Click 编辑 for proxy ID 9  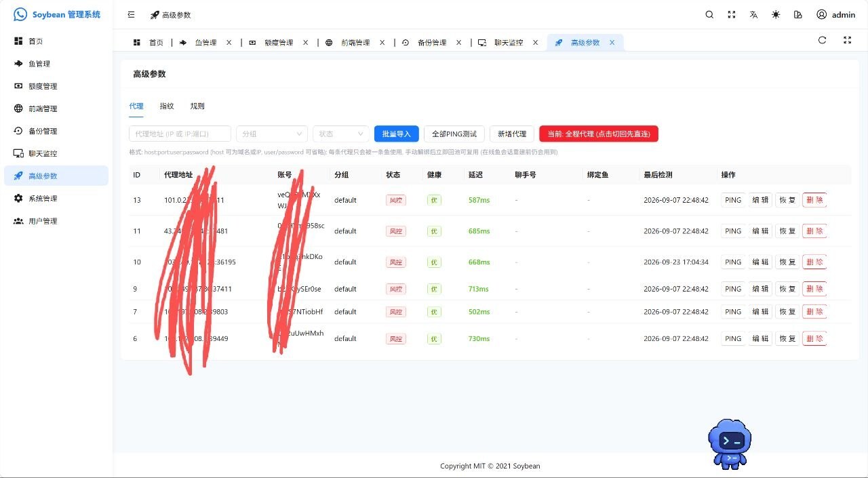tap(760, 289)
